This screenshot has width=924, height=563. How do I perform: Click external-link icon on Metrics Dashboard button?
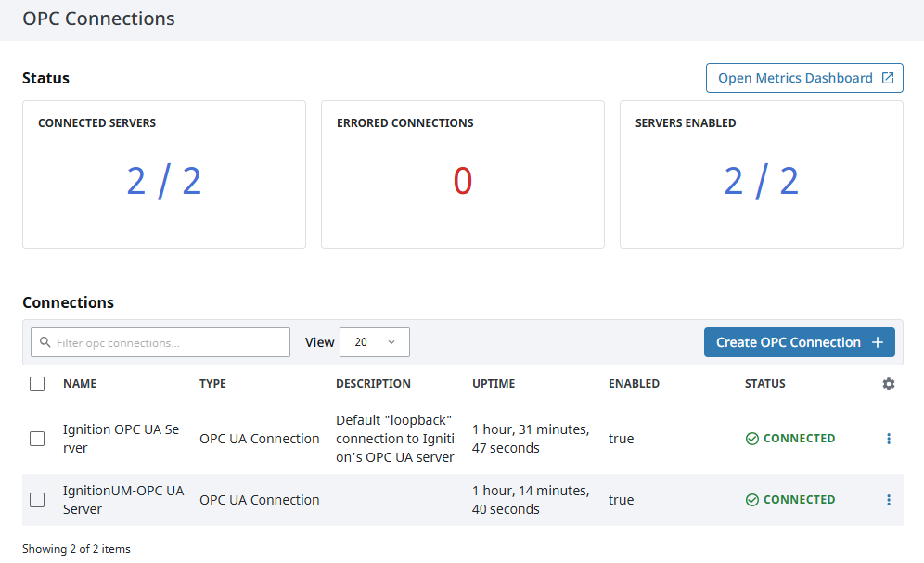tap(888, 78)
